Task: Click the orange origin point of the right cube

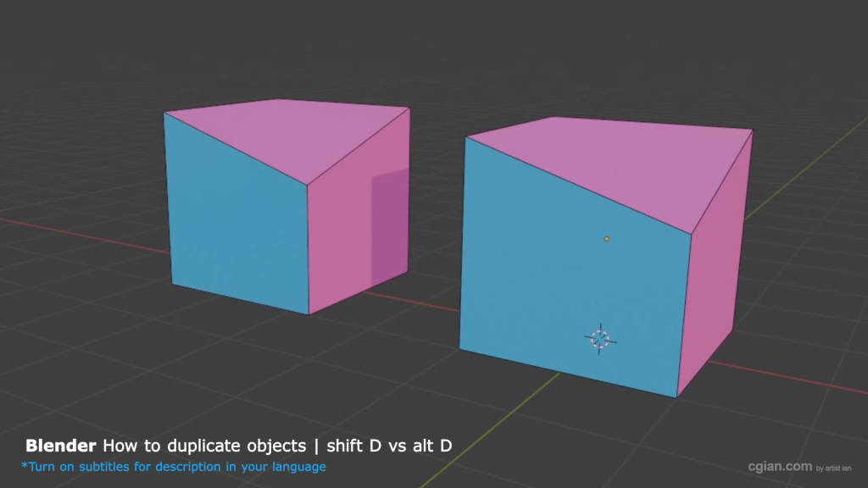Action: tap(607, 239)
